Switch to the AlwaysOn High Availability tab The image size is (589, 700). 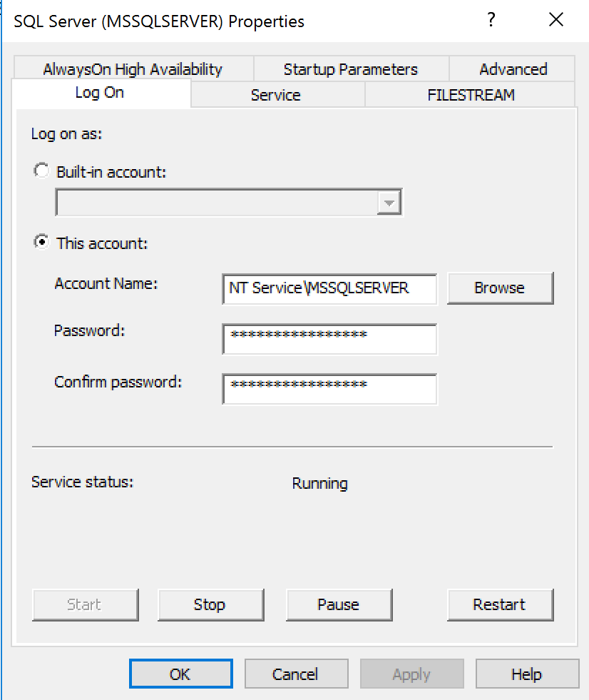click(133, 69)
